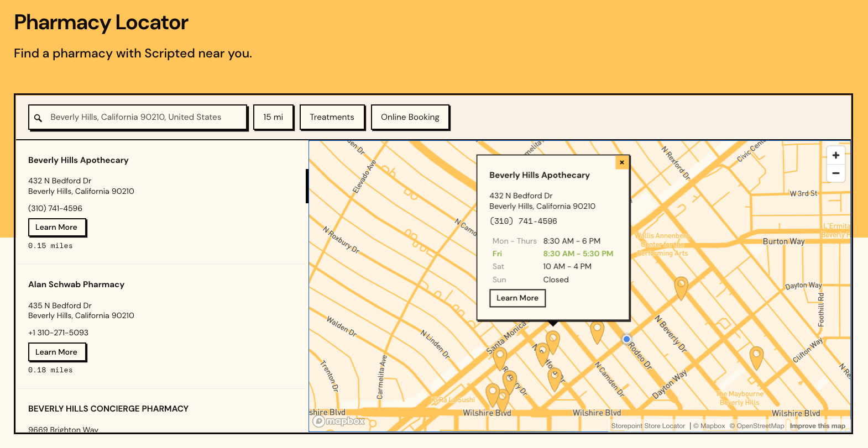Click the Sat hours 10 AM - 4 PM
This screenshot has width=868, height=448.
(x=567, y=266)
